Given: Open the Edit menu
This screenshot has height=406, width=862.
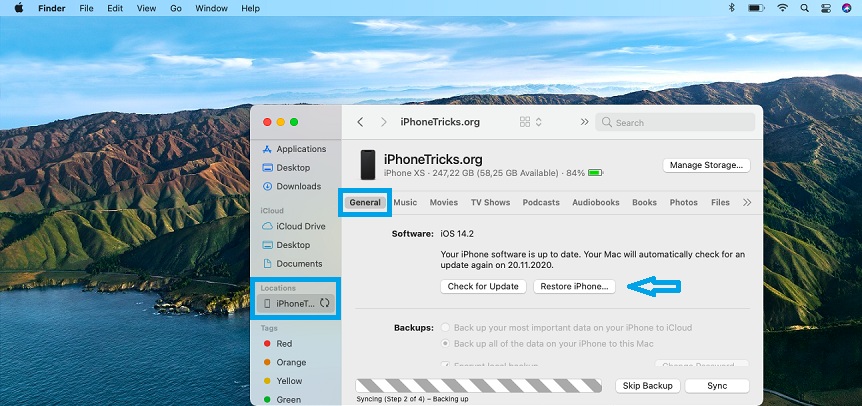Looking at the screenshot, I should 115,8.
